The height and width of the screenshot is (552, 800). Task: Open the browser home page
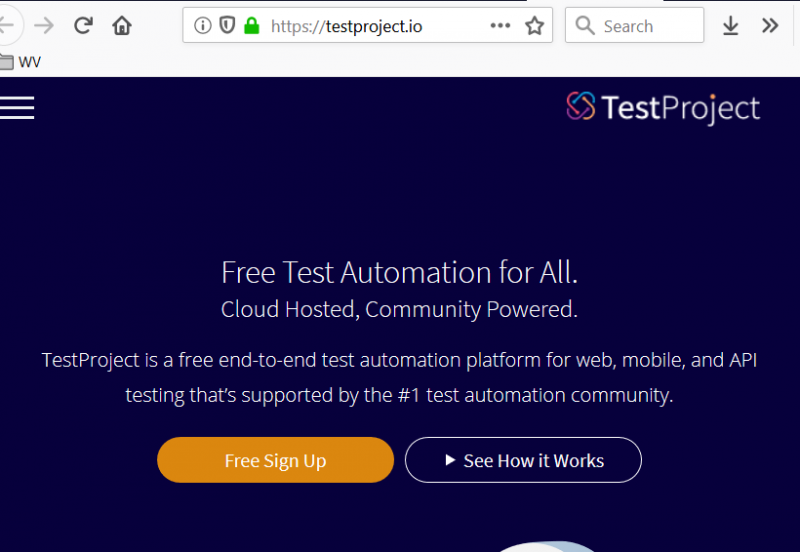[x=122, y=25]
